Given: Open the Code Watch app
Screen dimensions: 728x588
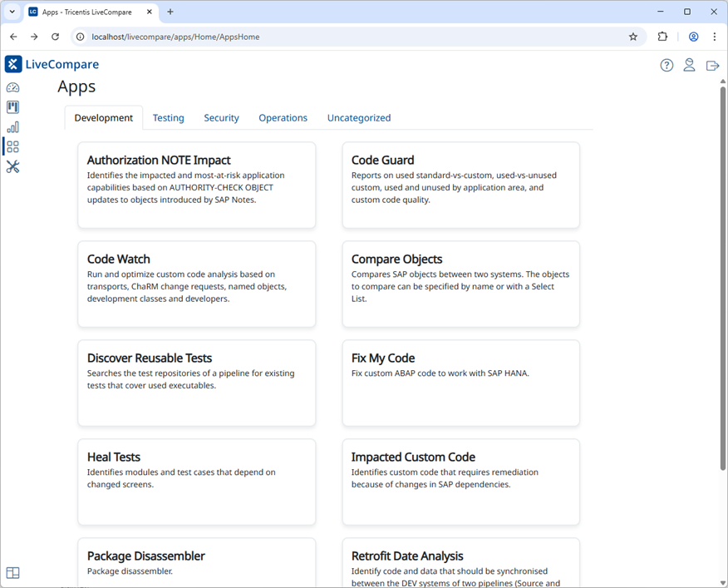Looking at the screenshot, I should click(x=197, y=284).
